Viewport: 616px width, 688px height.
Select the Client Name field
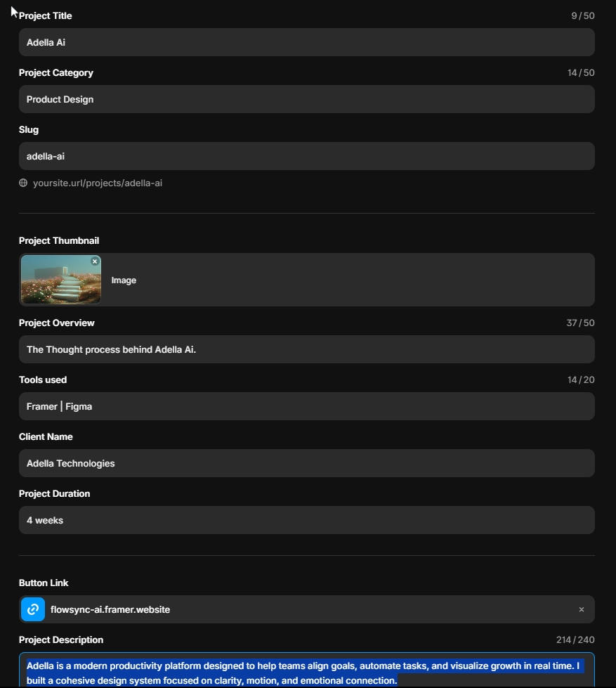click(x=306, y=463)
